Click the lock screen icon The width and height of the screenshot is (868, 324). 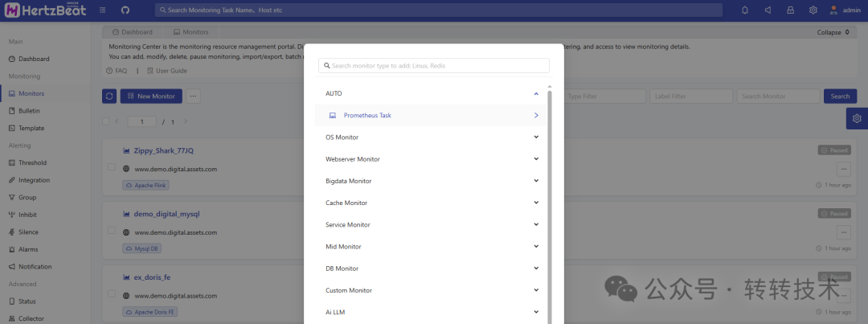point(791,10)
